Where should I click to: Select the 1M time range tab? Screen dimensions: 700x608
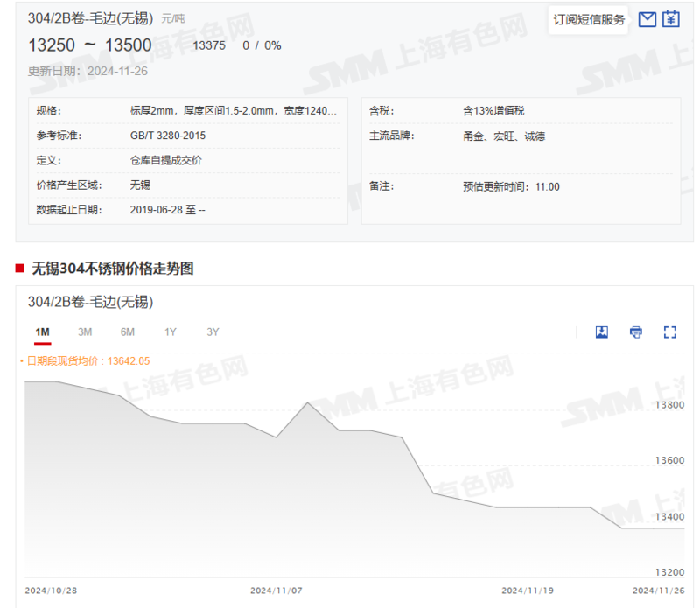click(42, 332)
